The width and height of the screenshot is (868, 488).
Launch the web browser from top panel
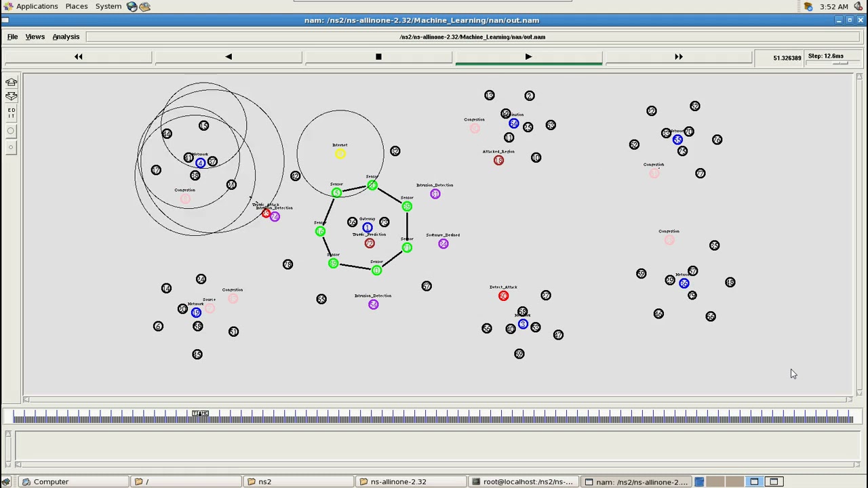[132, 6]
